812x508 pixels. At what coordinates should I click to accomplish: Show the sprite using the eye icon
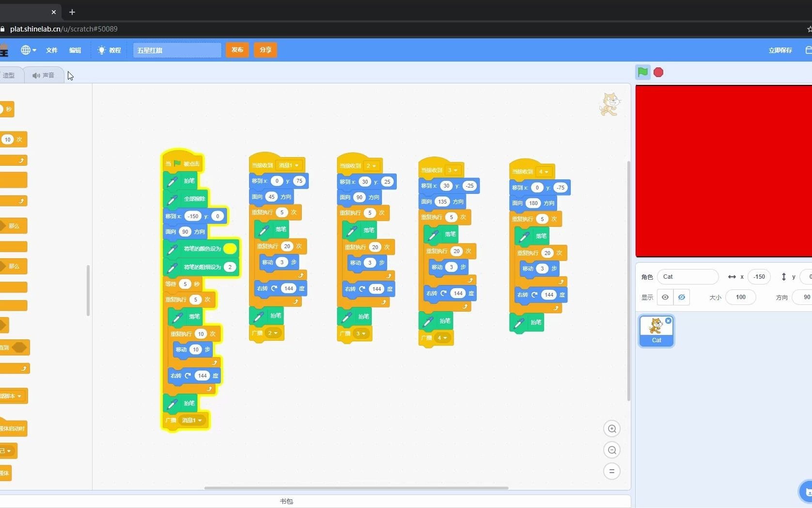(x=665, y=297)
